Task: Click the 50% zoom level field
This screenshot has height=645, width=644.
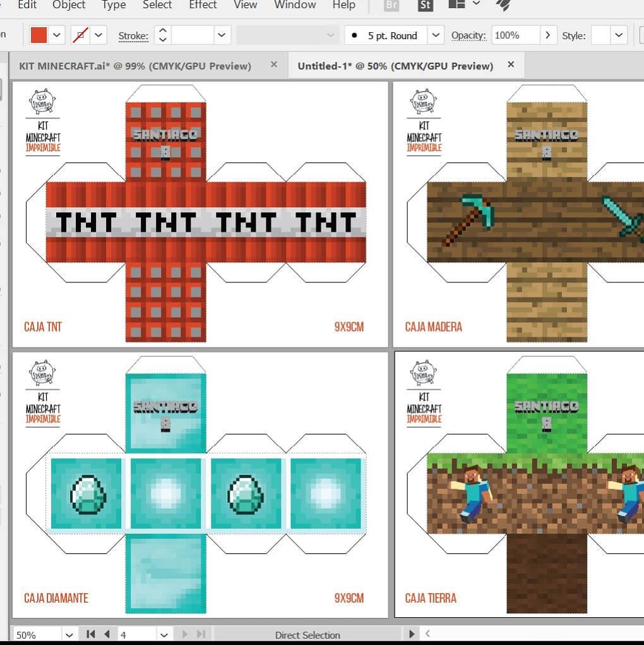Action: (37, 634)
